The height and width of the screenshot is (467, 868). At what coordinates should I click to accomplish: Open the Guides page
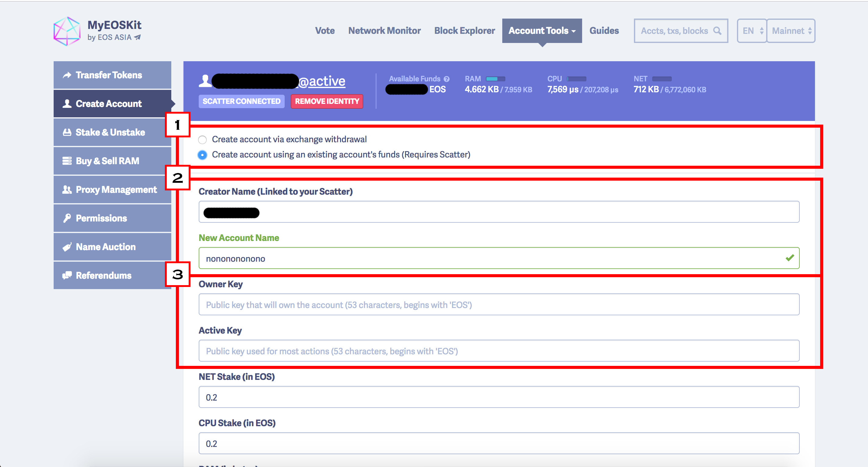(x=604, y=31)
